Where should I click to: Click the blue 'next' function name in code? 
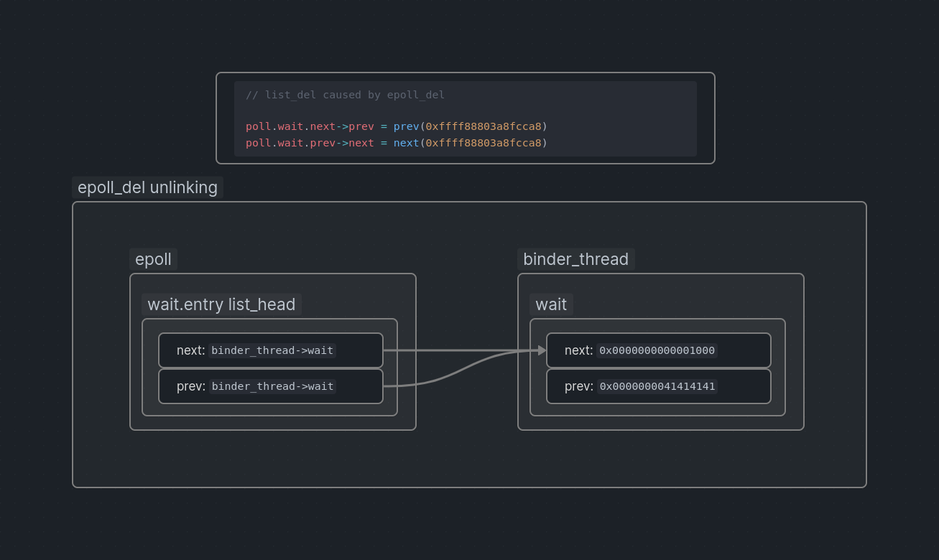point(406,143)
